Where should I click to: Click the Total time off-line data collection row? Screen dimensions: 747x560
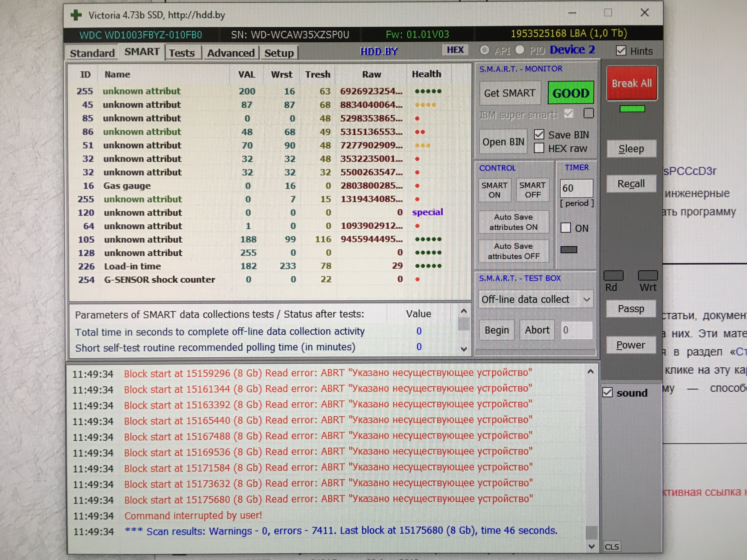[263, 331]
